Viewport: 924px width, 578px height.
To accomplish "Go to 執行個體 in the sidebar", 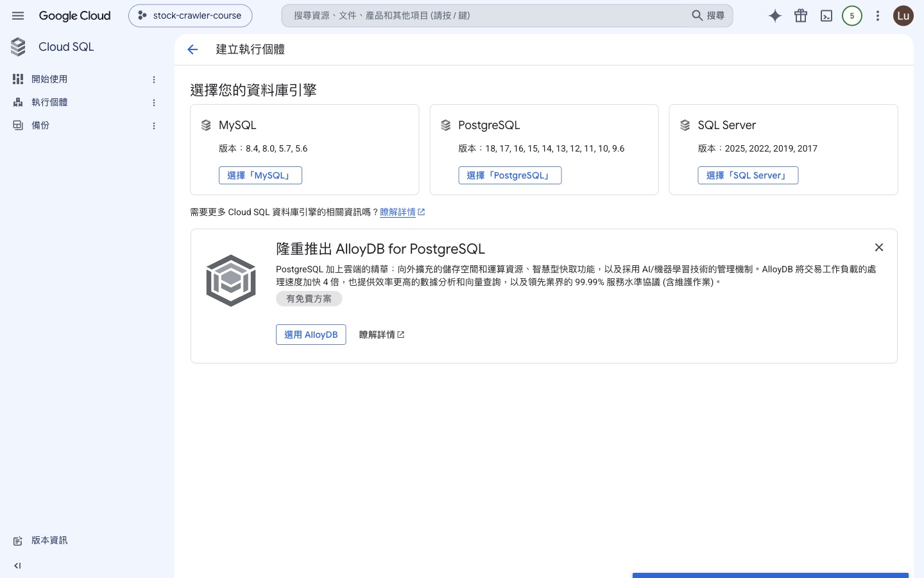I will point(49,102).
